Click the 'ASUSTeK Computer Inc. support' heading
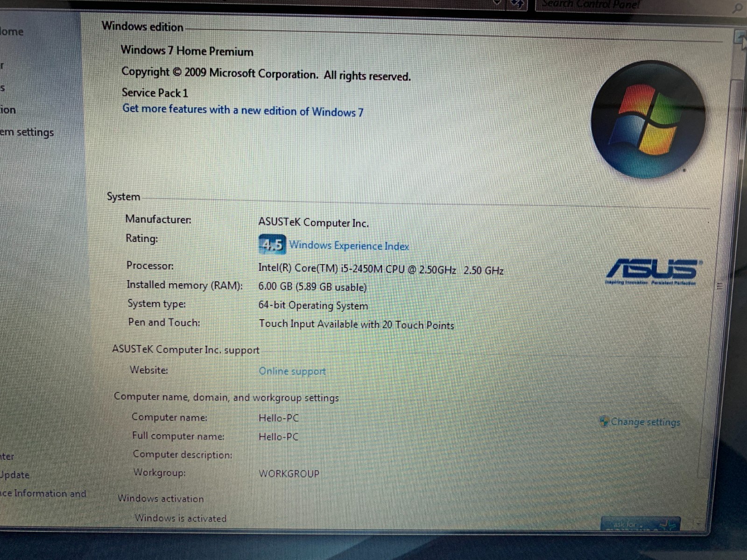 point(186,350)
